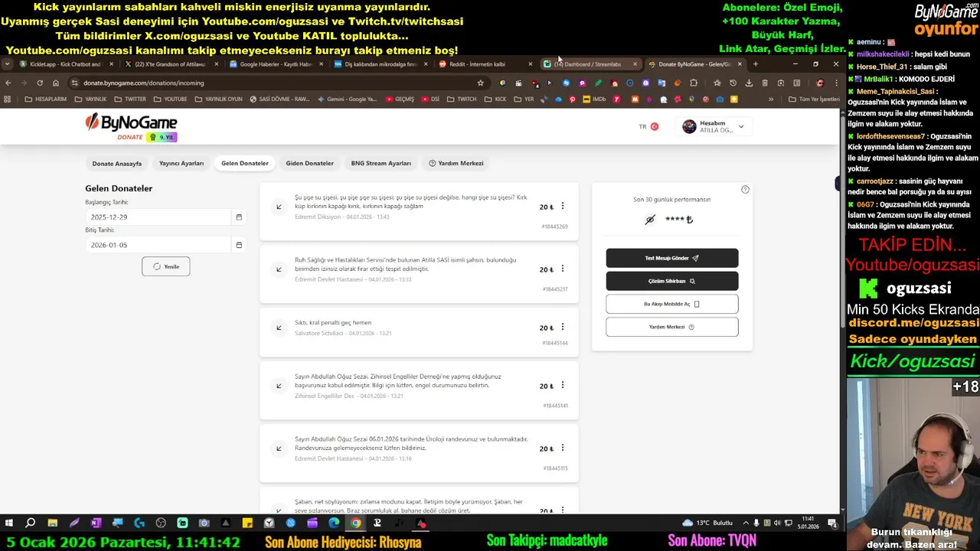This screenshot has height=551, width=980.
Task: Switch to the Google Haberler browser tab
Action: [x=275, y=64]
